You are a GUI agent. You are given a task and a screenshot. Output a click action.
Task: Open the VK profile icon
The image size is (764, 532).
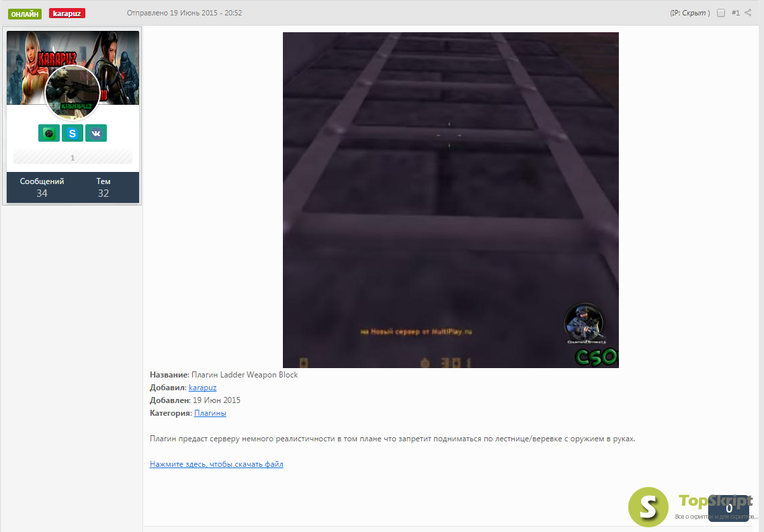96,133
